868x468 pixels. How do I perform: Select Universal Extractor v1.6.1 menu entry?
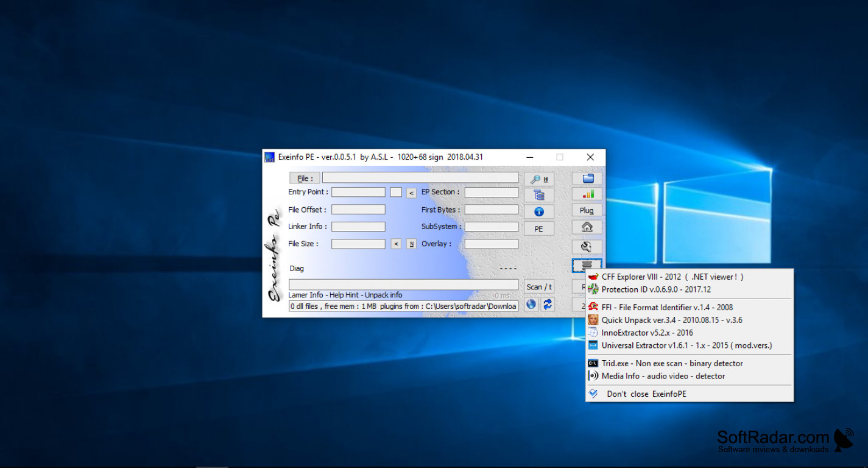coord(690,346)
